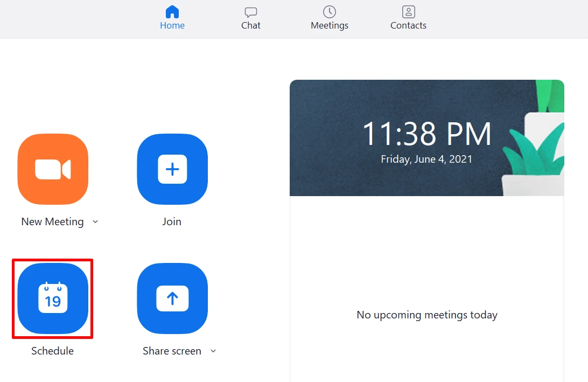Expand the New Meeting options chevron
This screenshot has width=588, height=382.
pyautogui.click(x=95, y=221)
